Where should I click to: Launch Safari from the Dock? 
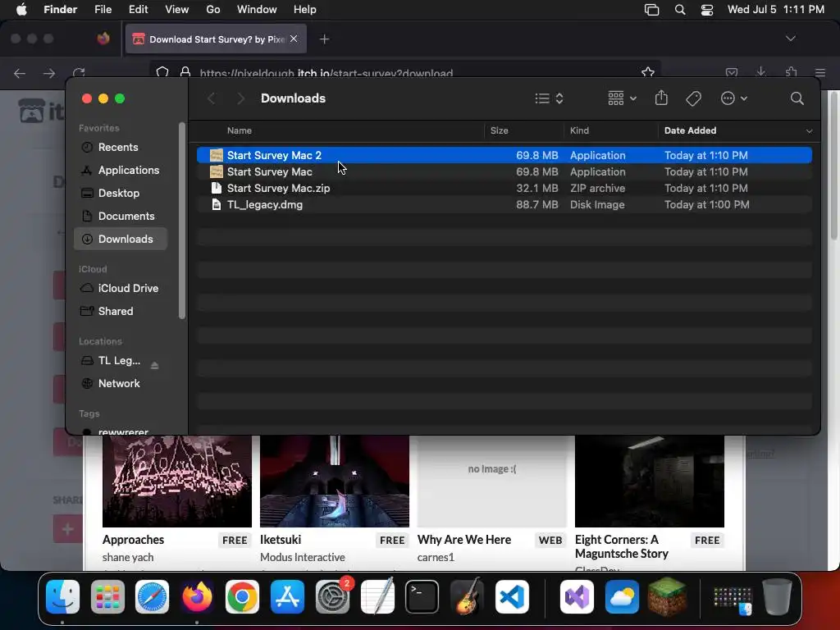pos(152,596)
